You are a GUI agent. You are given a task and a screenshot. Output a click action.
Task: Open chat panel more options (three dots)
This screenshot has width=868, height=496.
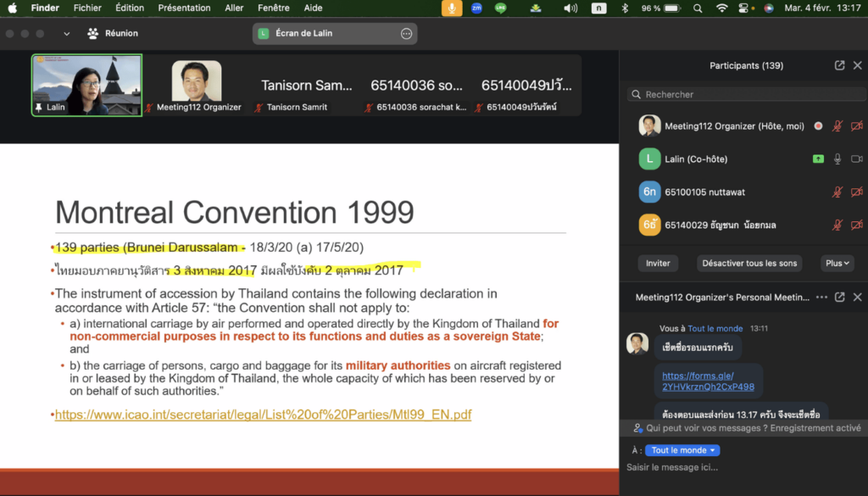821,298
